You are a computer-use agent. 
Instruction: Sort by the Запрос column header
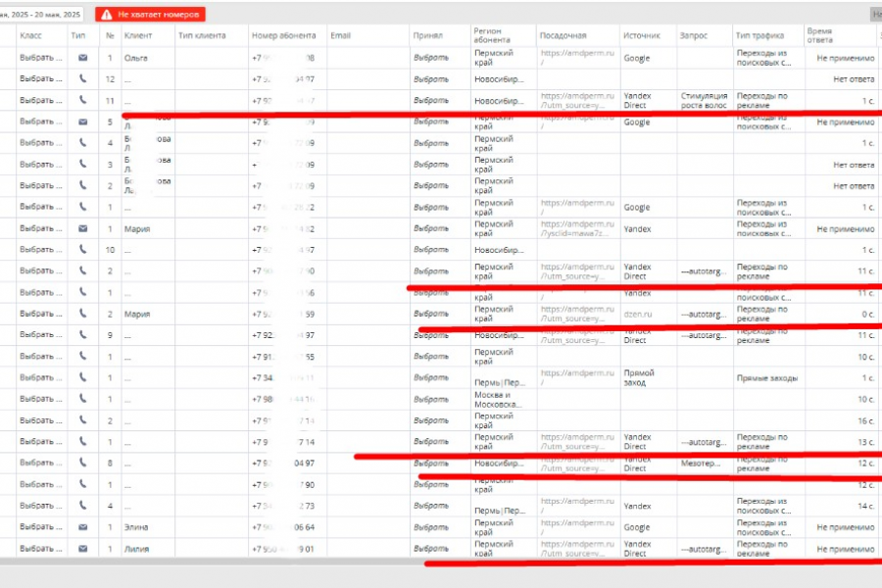pyautogui.click(x=694, y=35)
